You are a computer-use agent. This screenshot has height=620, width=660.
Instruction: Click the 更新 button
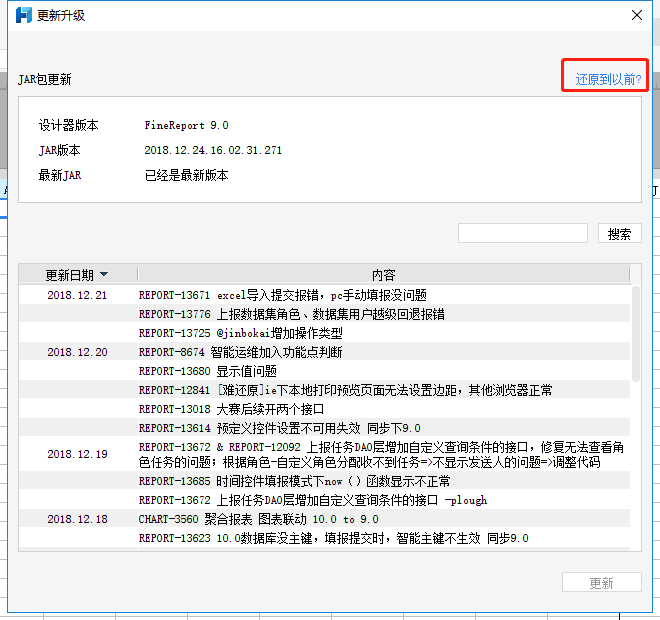tap(601, 583)
